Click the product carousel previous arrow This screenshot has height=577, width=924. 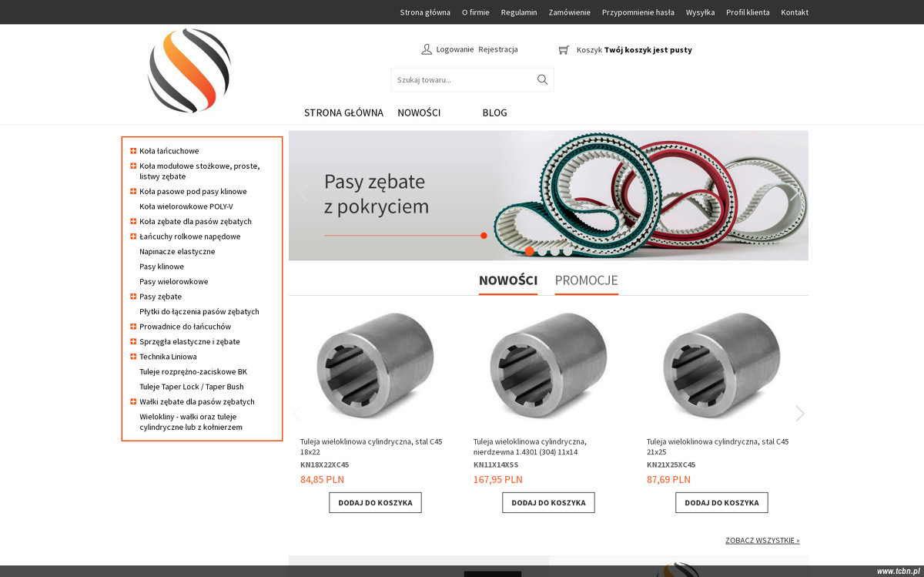point(297,414)
